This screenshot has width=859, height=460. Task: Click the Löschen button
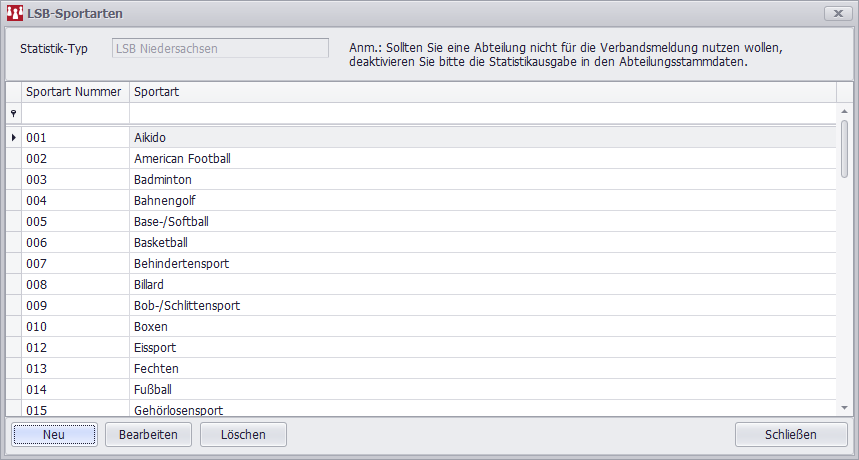click(243, 434)
